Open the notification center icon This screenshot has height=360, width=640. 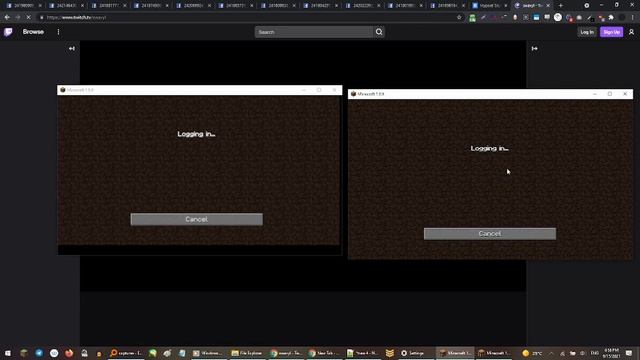click(x=629, y=353)
